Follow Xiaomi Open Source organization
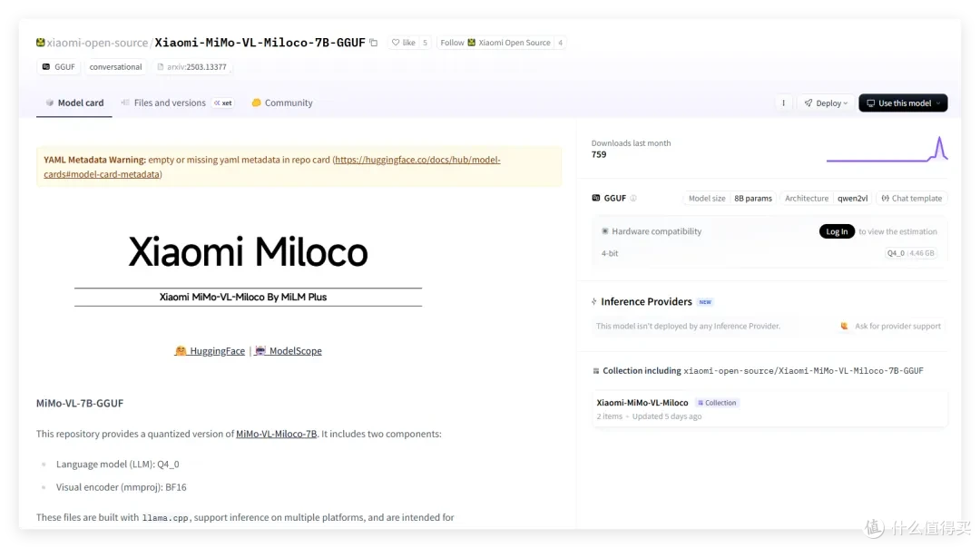Image resolution: width=980 pixels, height=548 pixels. [x=495, y=43]
